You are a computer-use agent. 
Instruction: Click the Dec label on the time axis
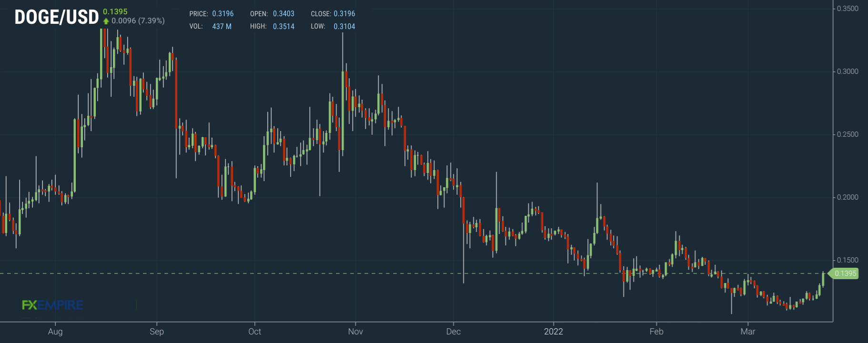454,332
